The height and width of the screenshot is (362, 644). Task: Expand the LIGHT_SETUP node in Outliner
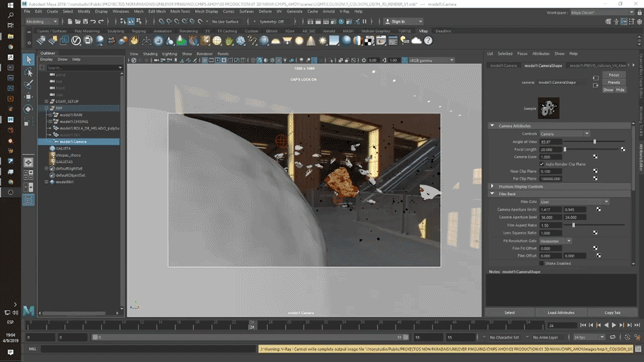tap(46, 101)
